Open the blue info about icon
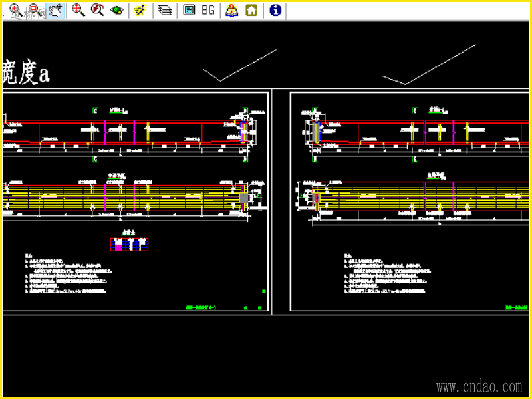532x399 pixels. [x=275, y=10]
